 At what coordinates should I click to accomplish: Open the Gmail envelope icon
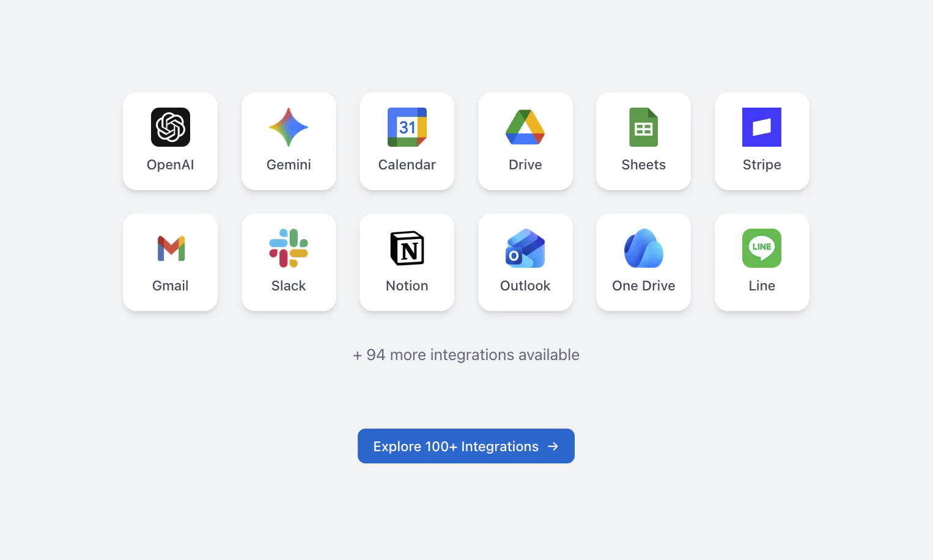point(171,248)
